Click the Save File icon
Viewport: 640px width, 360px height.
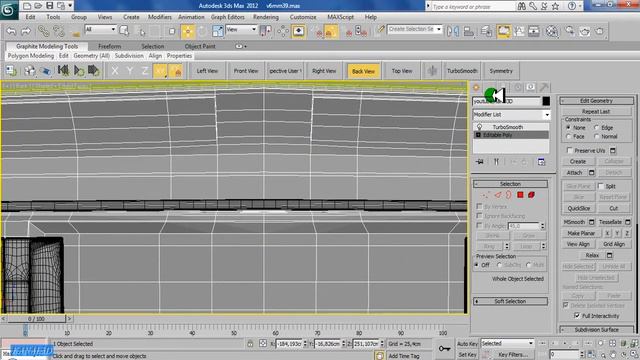(49, 6)
